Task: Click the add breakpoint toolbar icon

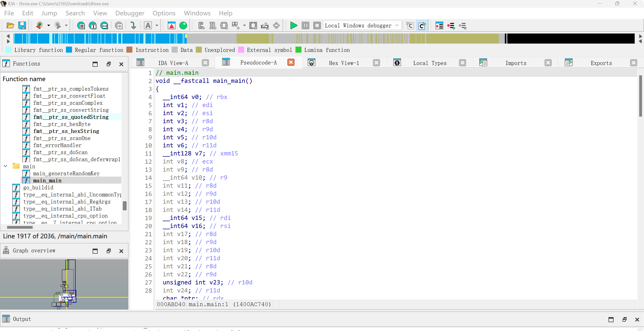Action: coord(451,25)
